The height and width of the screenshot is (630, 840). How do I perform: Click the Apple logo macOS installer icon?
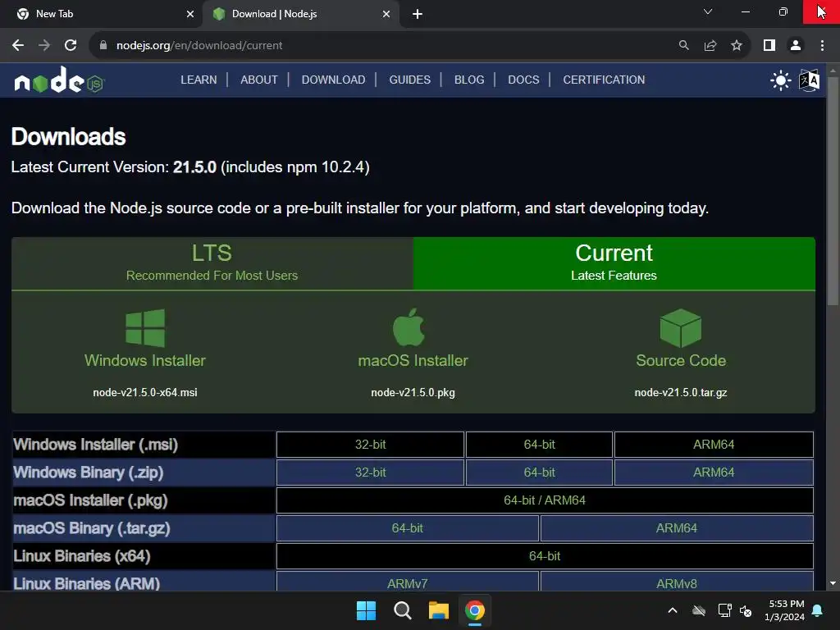click(409, 326)
